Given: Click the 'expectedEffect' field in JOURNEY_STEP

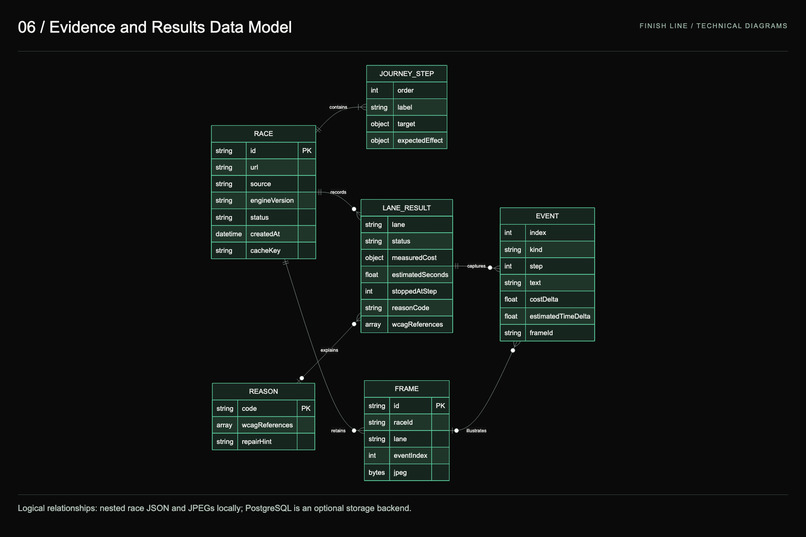Looking at the screenshot, I should (x=419, y=140).
